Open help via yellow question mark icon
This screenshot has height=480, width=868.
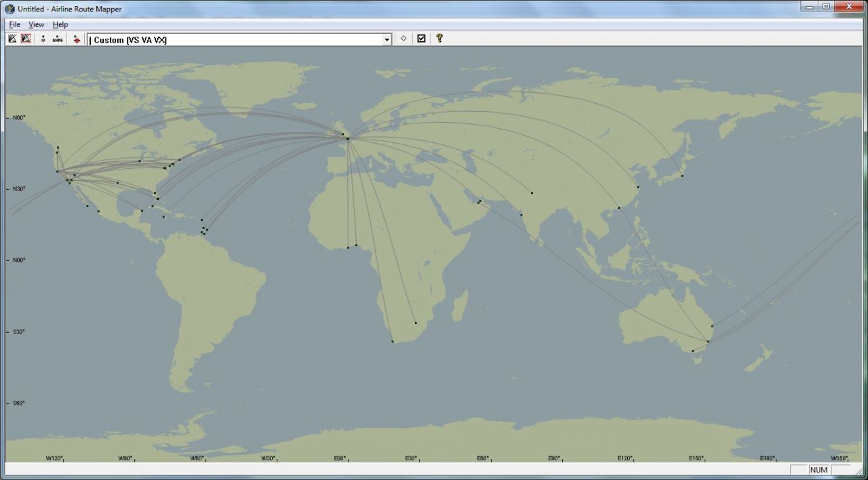pyautogui.click(x=439, y=39)
